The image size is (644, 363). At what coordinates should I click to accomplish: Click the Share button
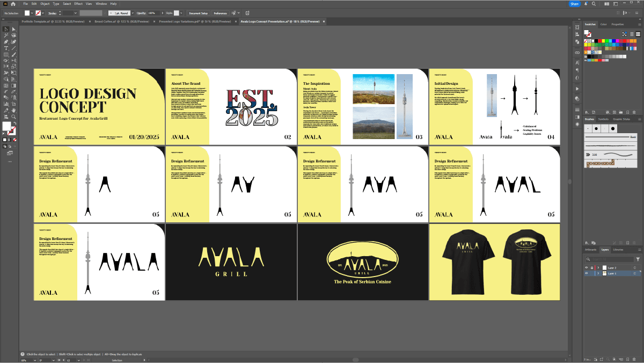(575, 4)
